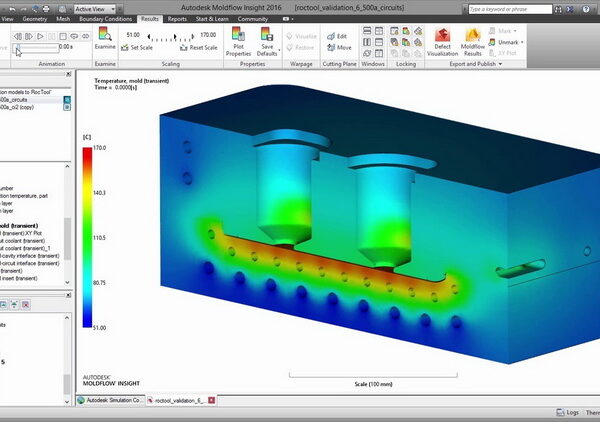Click the Save Defaults icon
The image size is (600, 422).
click(267, 34)
